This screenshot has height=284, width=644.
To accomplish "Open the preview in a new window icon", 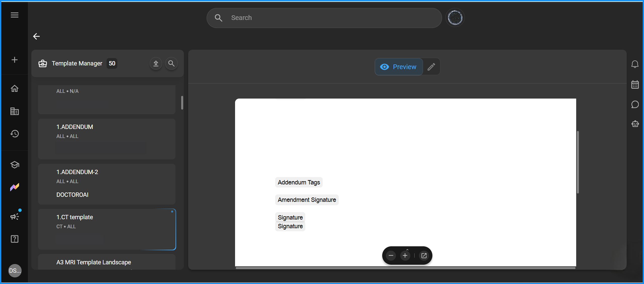I will [424, 256].
